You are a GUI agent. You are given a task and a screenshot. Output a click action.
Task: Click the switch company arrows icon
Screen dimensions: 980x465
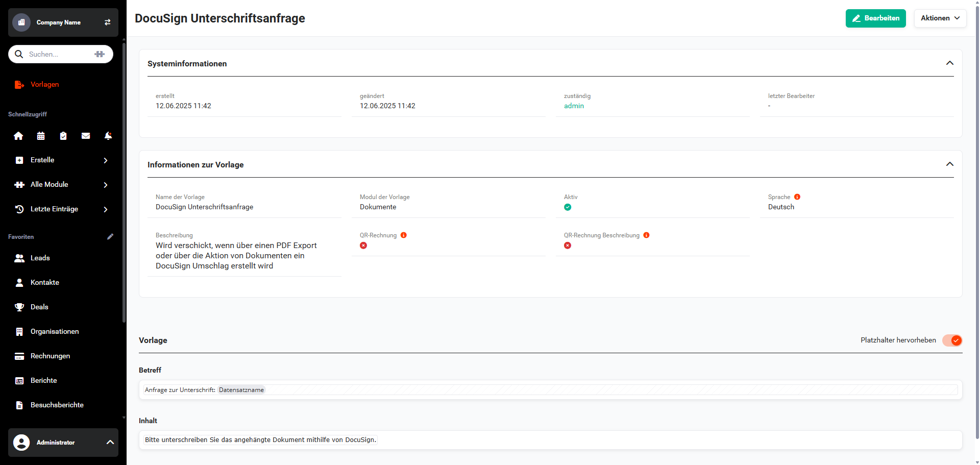(108, 22)
